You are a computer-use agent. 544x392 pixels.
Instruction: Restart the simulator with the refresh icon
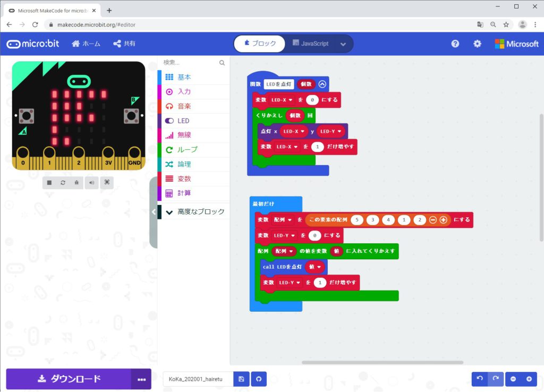coord(63,182)
